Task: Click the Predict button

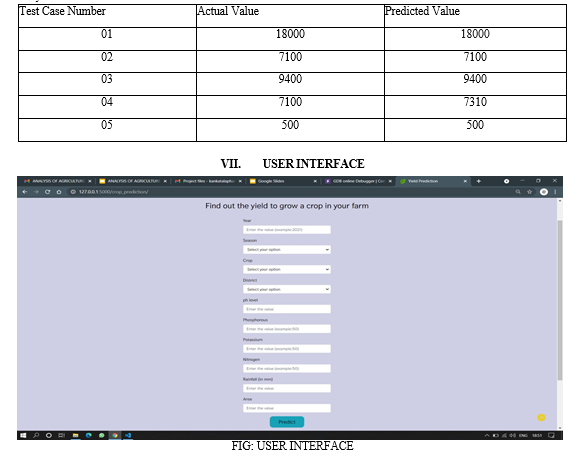Action: pos(287,422)
